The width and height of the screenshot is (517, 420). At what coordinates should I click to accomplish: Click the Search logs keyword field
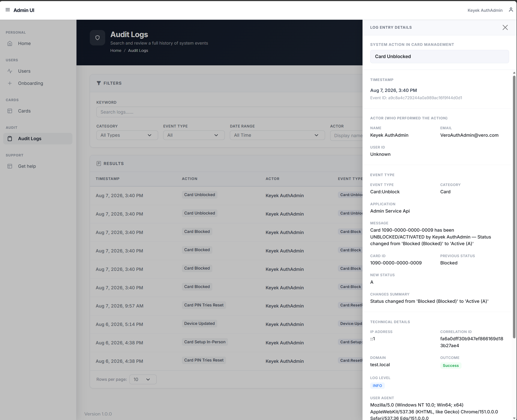pyautogui.click(x=229, y=112)
